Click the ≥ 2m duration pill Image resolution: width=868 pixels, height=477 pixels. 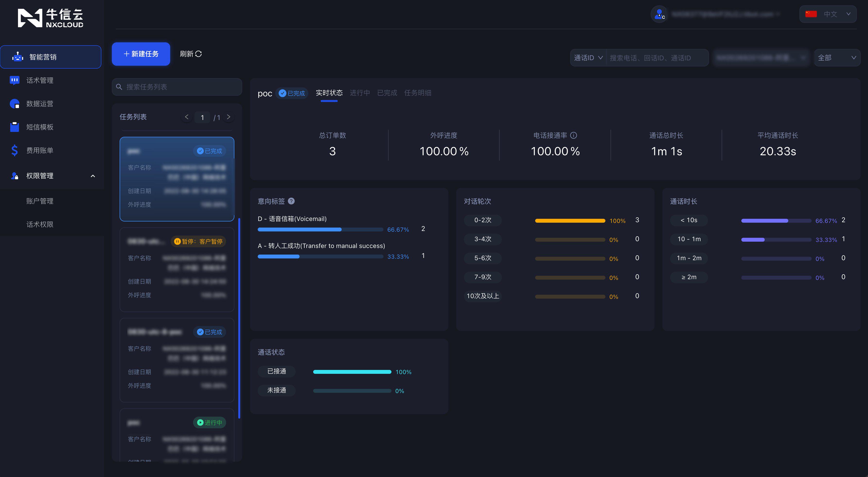pos(689,277)
